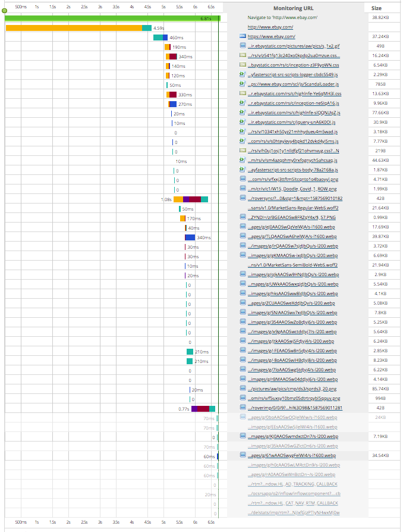The image size is (406, 532).
Task: Click the image icon beside s_1x2.gif
Action: (x=243, y=45)
